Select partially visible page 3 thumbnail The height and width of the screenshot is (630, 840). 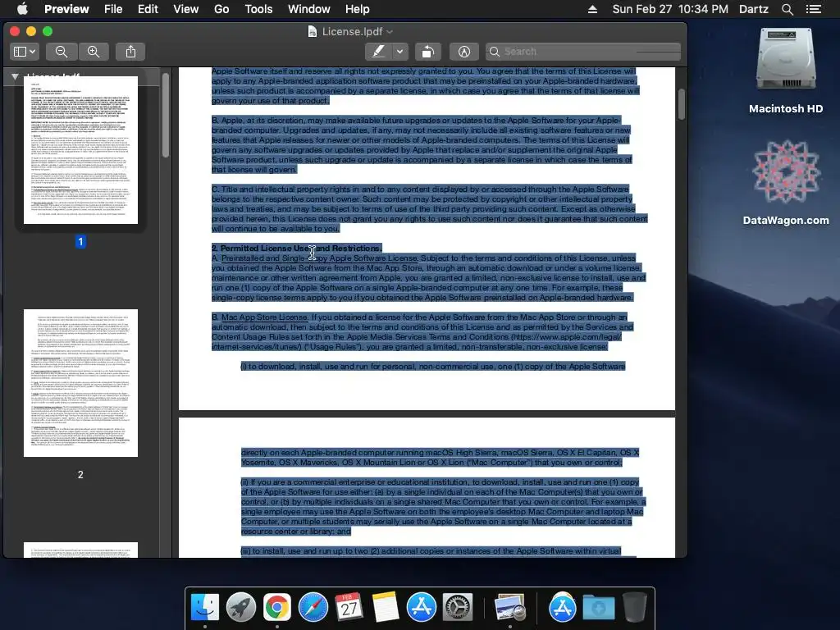(80, 550)
